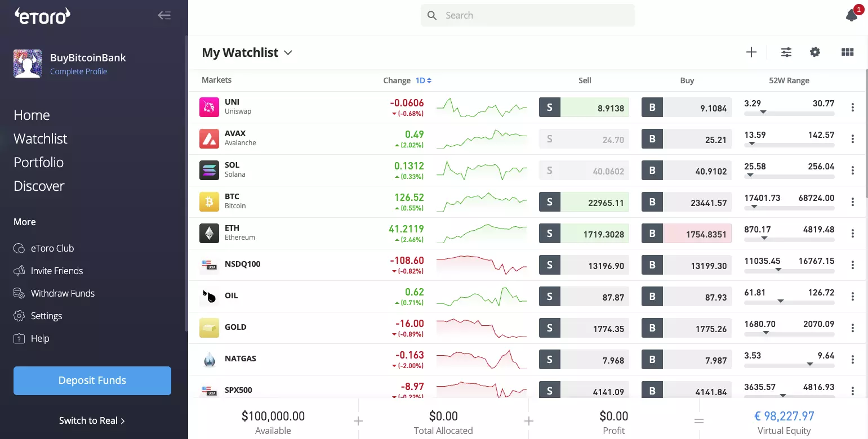This screenshot has width=868, height=439.
Task: Open options menu for OIL row
Action: click(x=853, y=297)
